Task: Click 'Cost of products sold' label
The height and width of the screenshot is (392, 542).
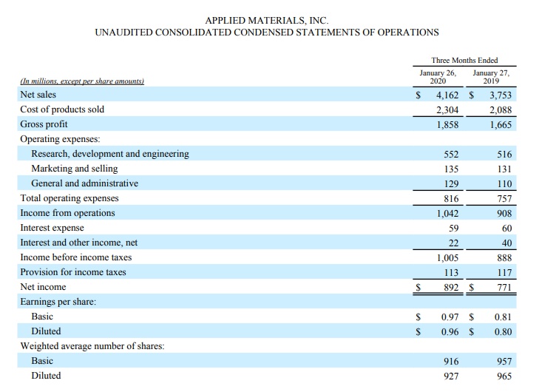Action: [62, 109]
